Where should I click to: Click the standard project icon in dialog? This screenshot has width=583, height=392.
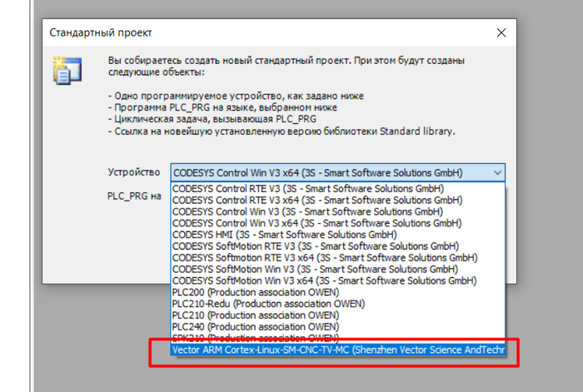coord(67,71)
